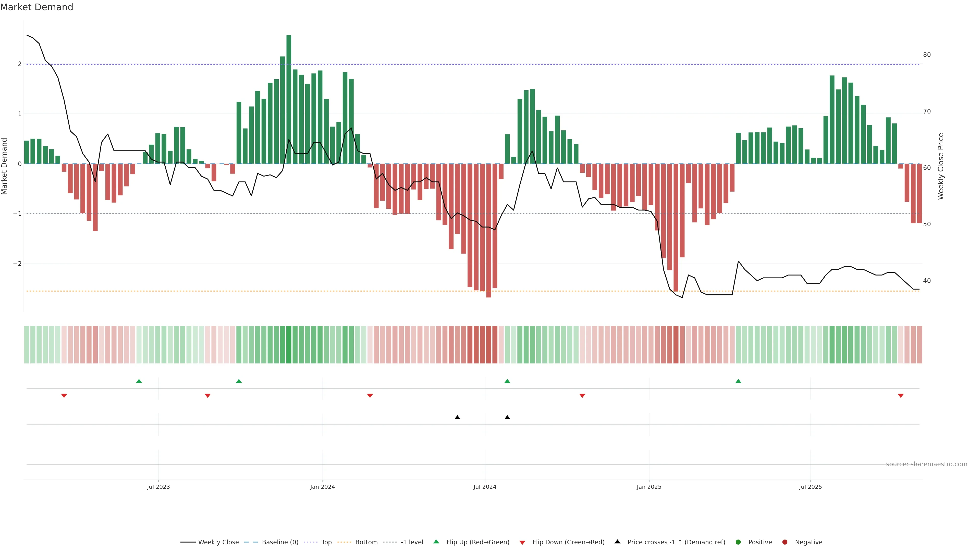Click the Market Demand chart title
The width and height of the screenshot is (980, 551).
36,7
